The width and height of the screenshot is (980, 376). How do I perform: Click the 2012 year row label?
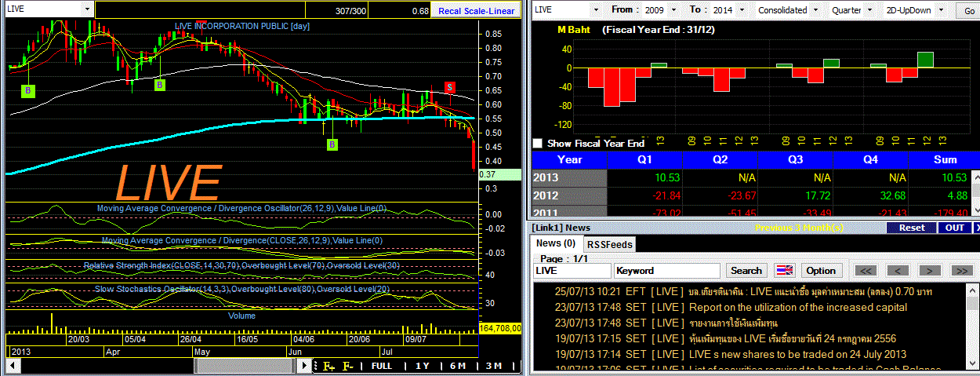pos(569,195)
